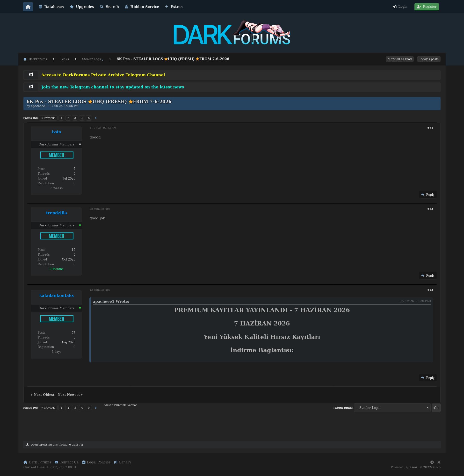Click Mark all as read
The height and width of the screenshot is (476, 464).
point(399,59)
